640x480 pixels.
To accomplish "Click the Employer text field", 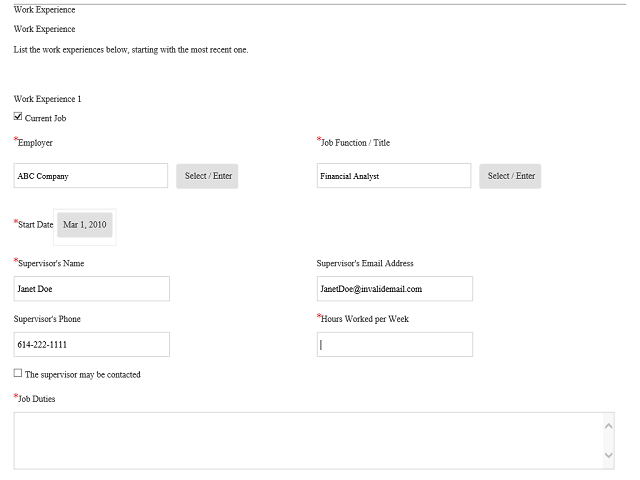I will pyautogui.click(x=91, y=176).
